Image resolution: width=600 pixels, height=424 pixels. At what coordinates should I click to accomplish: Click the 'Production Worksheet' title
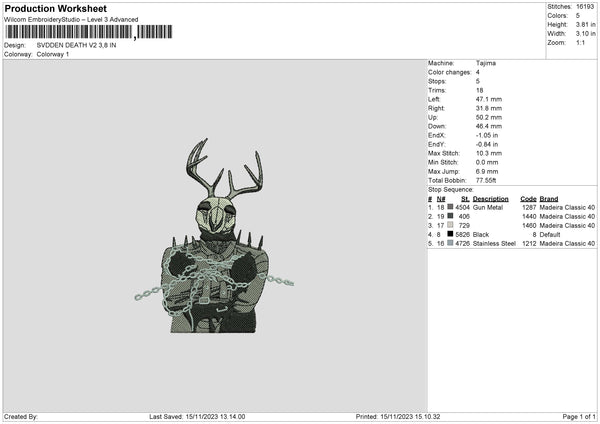55,8
